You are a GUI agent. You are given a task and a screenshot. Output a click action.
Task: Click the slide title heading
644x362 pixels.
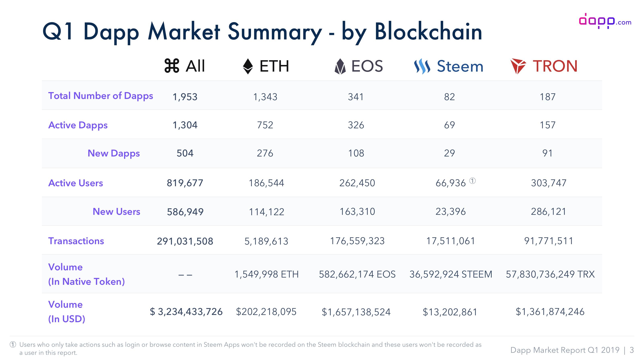(262, 32)
